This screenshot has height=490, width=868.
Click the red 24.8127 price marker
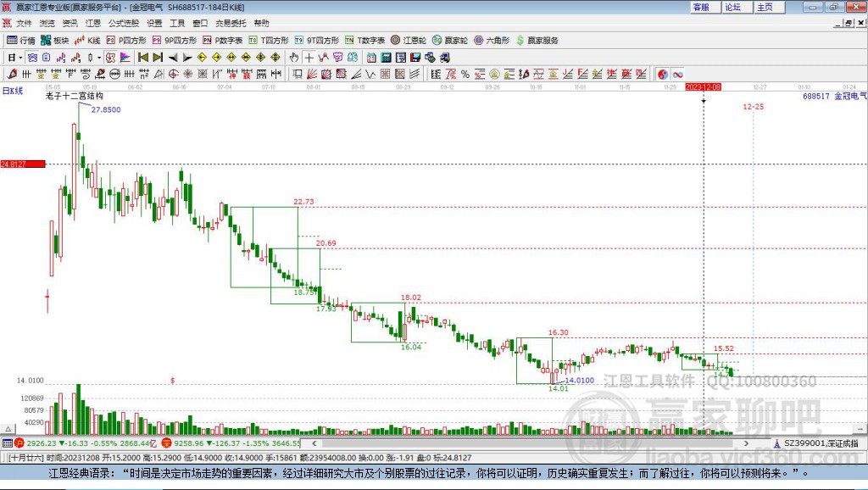point(23,164)
